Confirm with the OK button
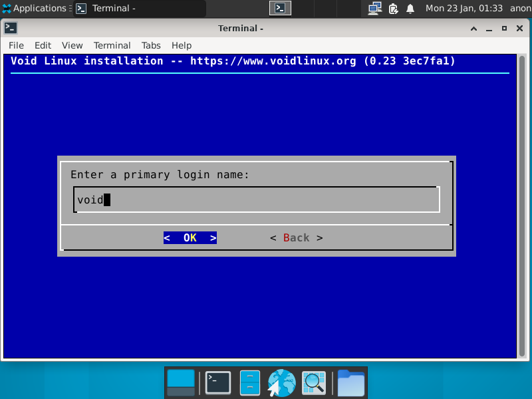Image resolution: width=532 pixels, height=399 pixels. coord(190,238)
